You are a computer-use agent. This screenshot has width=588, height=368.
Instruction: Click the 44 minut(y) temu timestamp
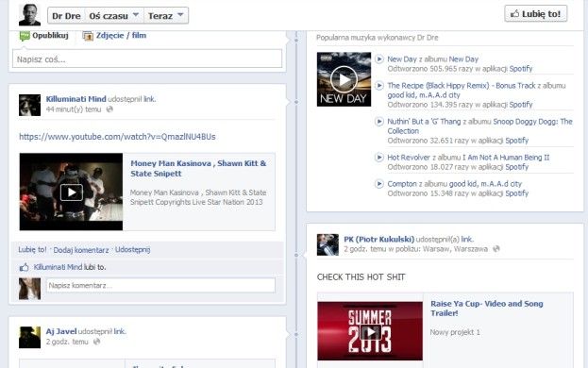[x=74, y=109]
